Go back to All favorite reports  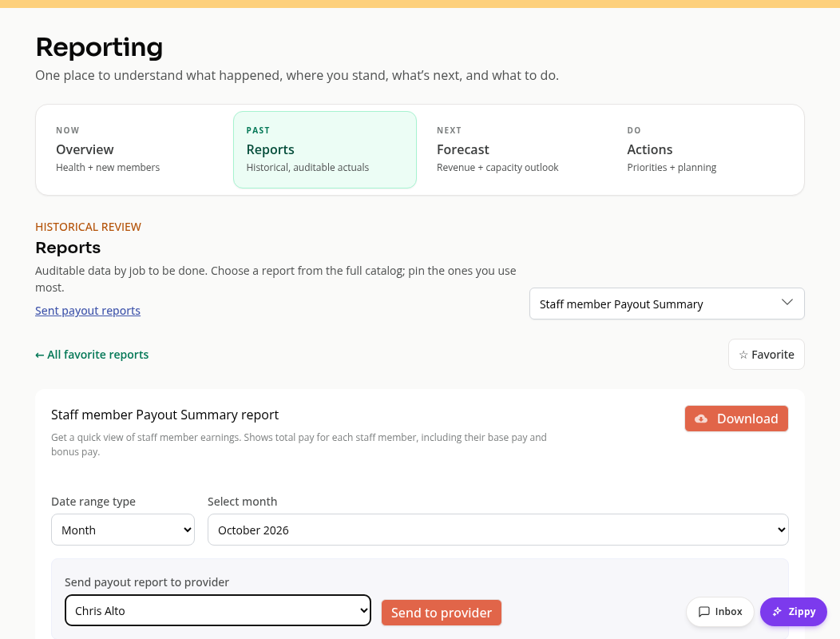pyautogui.click(x=92, y=355)
